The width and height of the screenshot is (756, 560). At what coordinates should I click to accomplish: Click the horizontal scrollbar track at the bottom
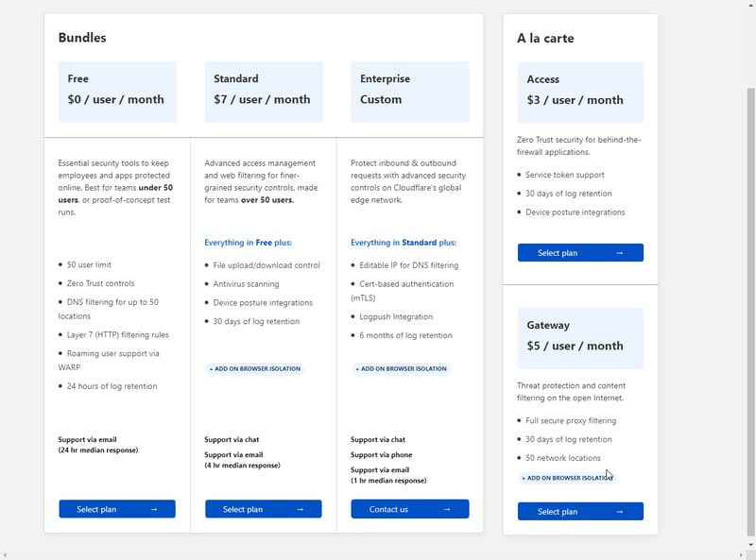point(378,555)
